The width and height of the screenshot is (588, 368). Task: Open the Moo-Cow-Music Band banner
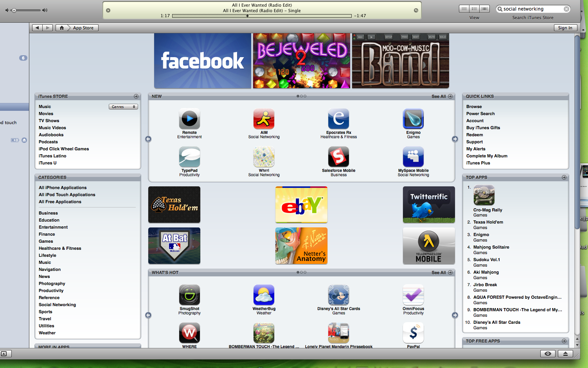coord(400,61)
